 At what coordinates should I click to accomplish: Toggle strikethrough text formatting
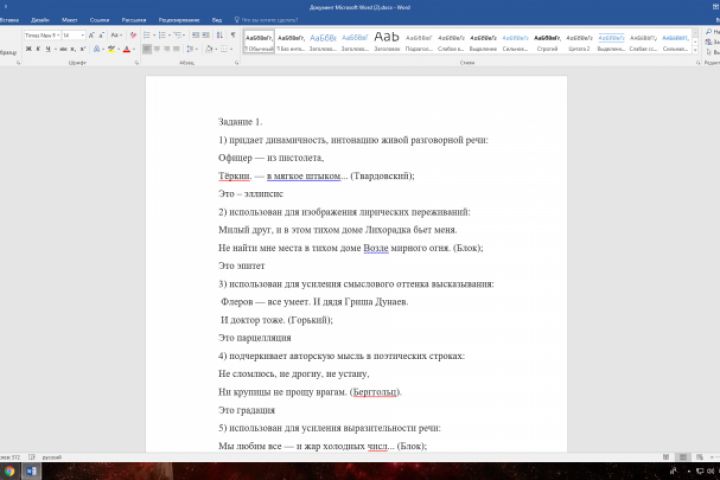[x=63, y=49]
